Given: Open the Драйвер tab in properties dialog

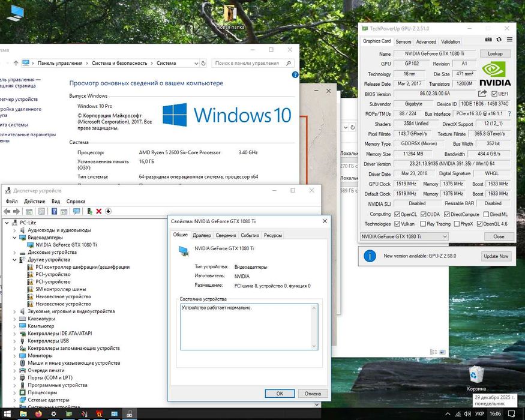Looking at the screenshot, I should tap(202, 236).
